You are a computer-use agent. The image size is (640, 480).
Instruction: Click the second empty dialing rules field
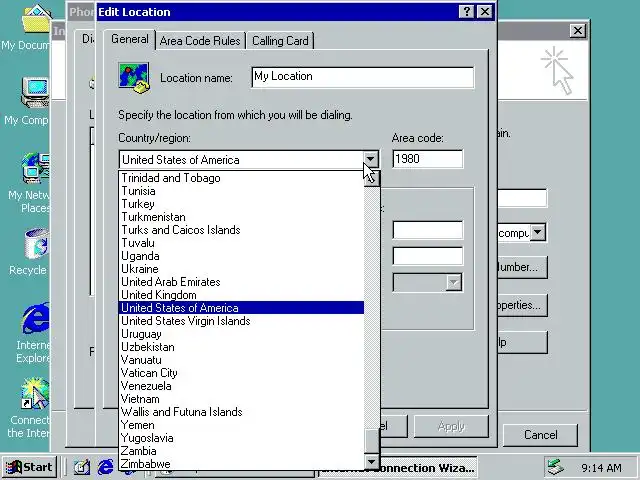(427, 256)
